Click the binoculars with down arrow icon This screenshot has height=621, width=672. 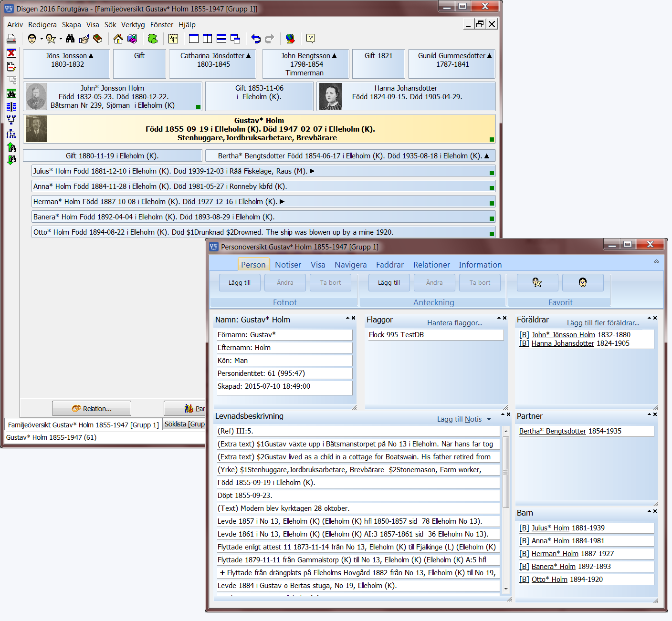click(x=11, y=160)
